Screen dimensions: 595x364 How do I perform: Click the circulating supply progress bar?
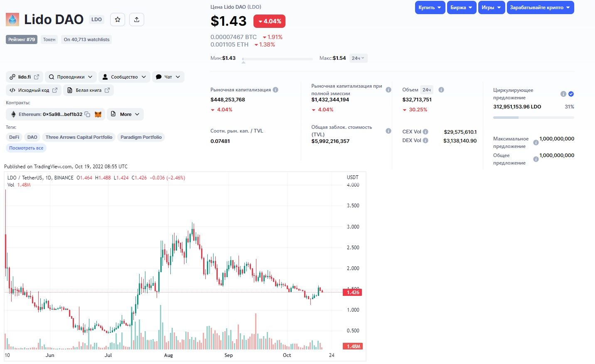534,118
